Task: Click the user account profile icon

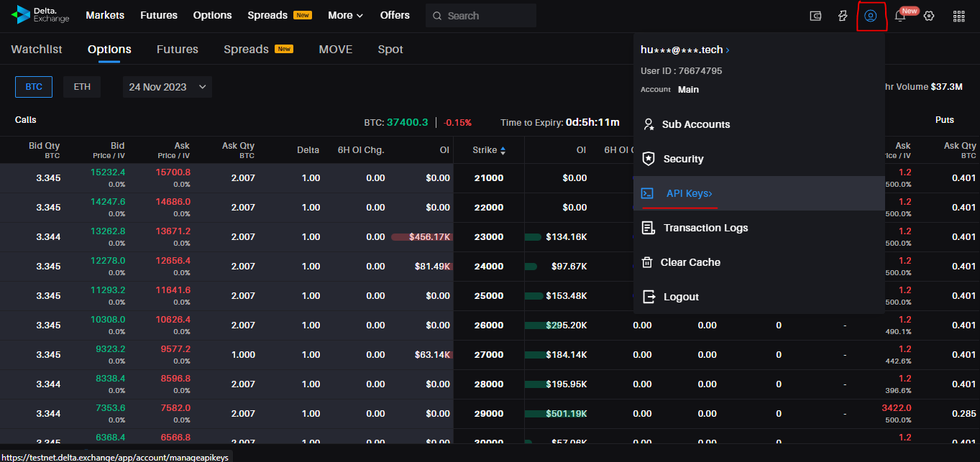Action: tap(871, 16)
